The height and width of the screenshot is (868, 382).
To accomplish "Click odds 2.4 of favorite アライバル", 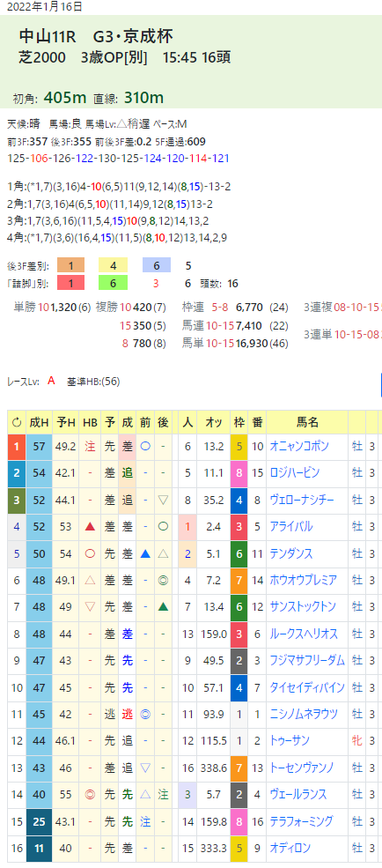I will click(213, 526).
